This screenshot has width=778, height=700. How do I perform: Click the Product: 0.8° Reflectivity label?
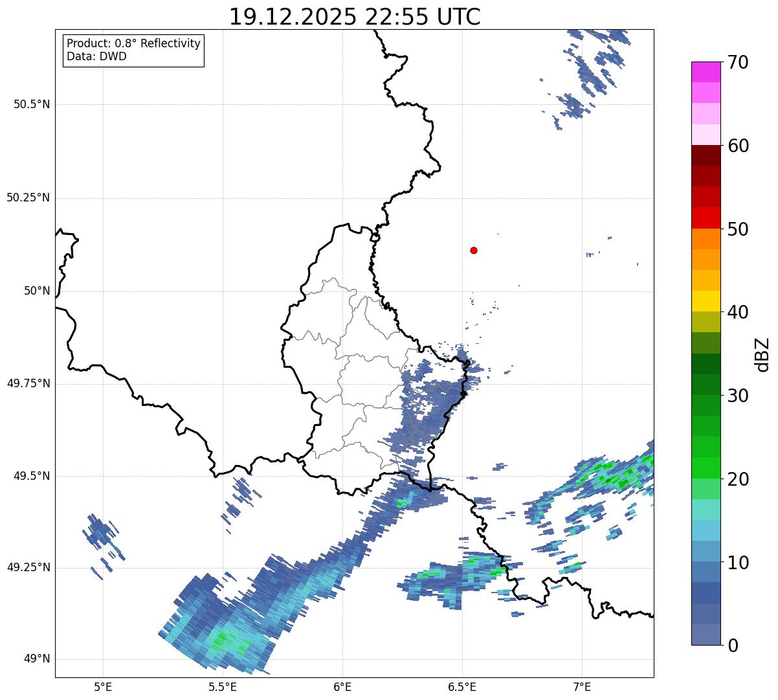[x=134, y=43]
